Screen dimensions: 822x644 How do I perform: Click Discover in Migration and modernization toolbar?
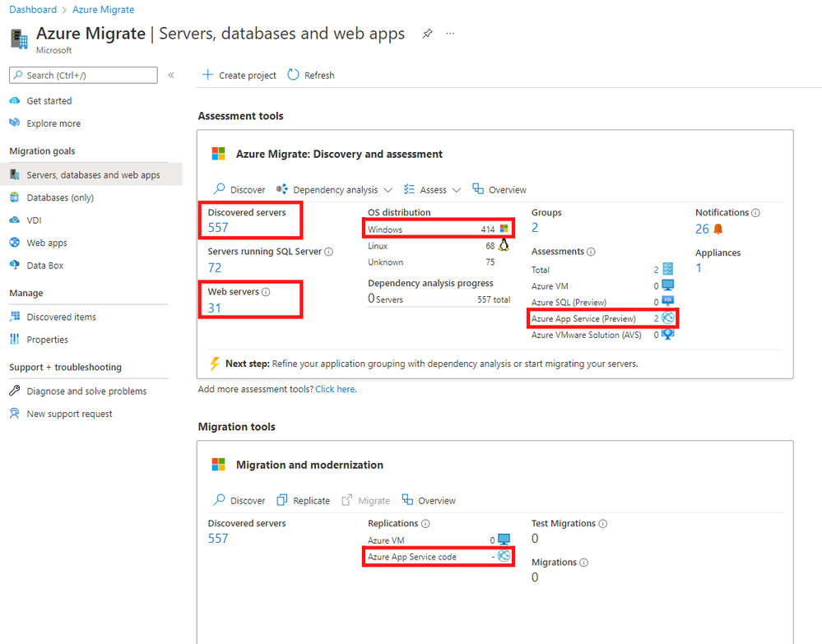(x=239, y=500)
